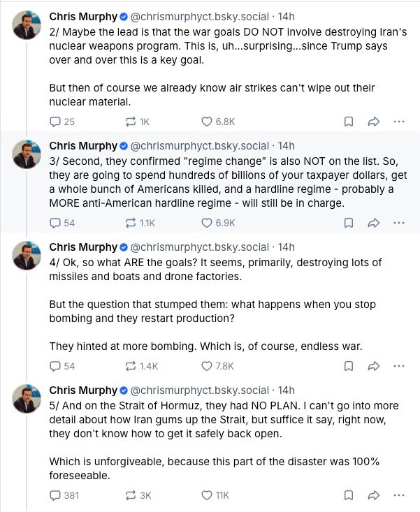This screenshot has width=420, height=512.
Task: Bookmark the 2/ nuclear weapons post
Action: point(348,122)
